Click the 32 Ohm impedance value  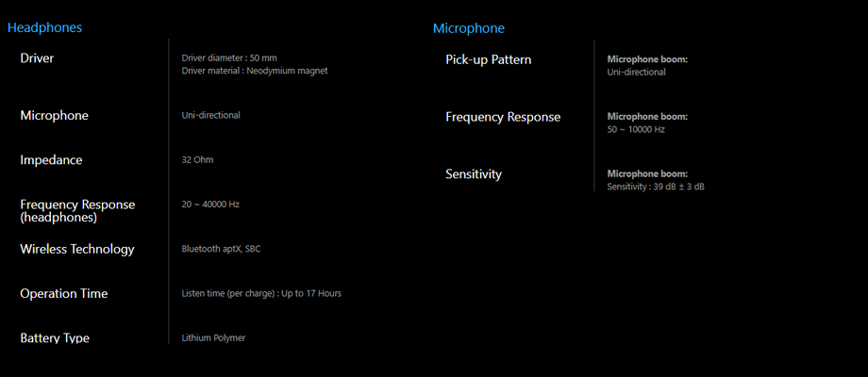tap(197, 160)
